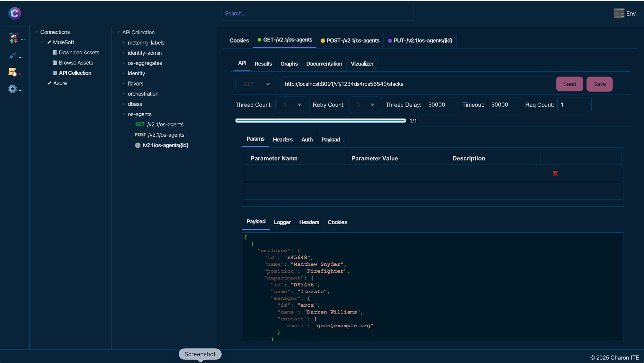The height and width of the screenshot is (363, 644).
Task: Focus the request URL input field
Action: pyautogui.click(x=417, y=84)
